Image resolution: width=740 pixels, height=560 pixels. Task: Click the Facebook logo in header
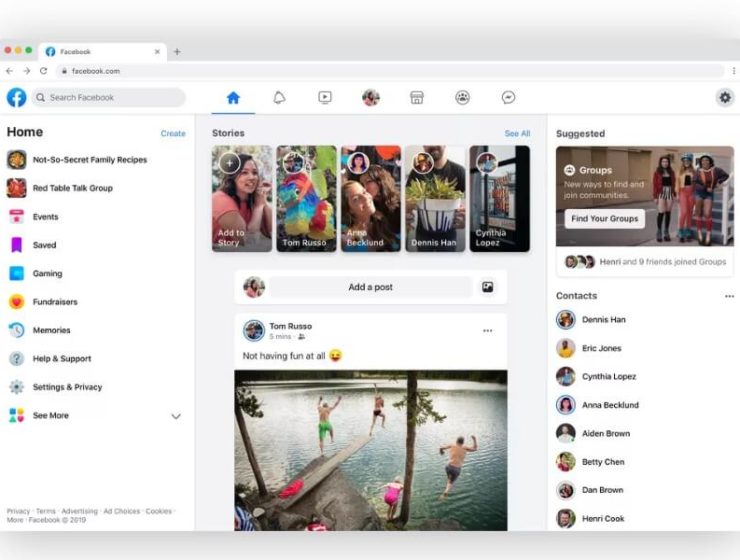[17, 98]
